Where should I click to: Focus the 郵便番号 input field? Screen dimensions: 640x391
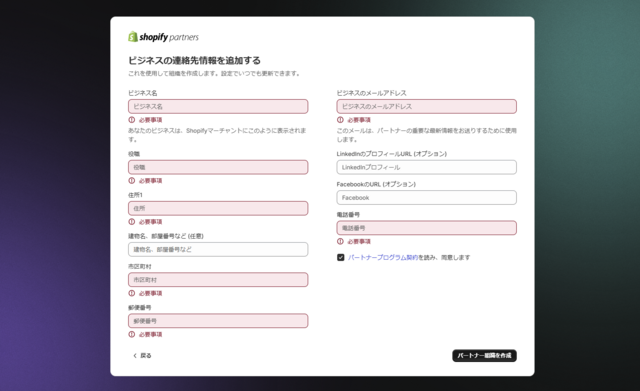[x=218, y=321]
